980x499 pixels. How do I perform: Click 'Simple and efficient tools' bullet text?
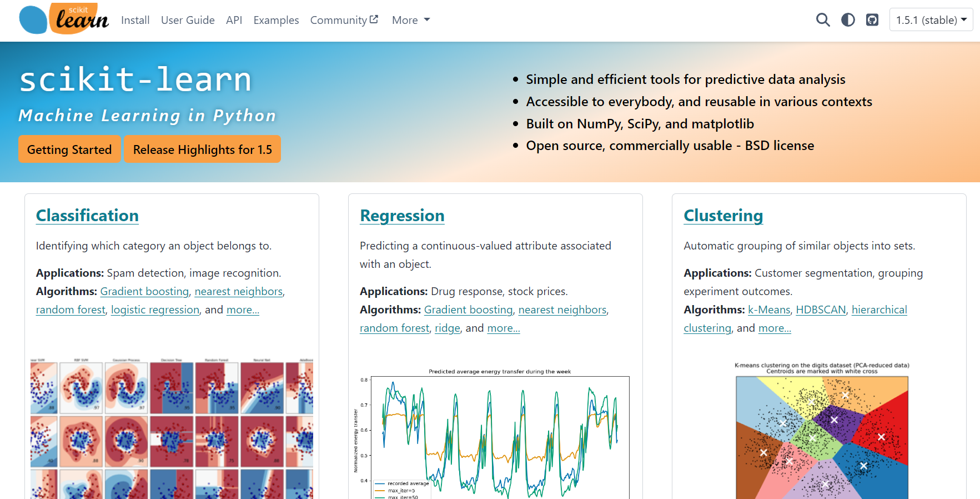click(x=686, y=79)
